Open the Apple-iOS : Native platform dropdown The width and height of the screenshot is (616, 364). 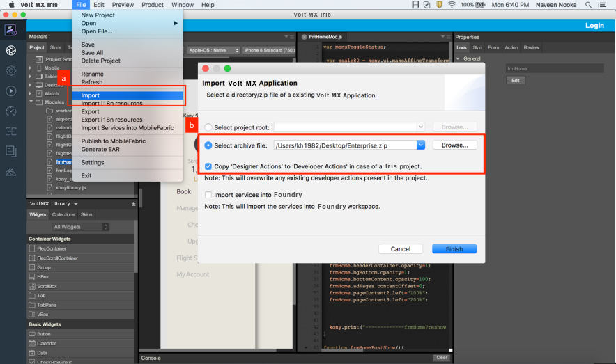point(213,50)
